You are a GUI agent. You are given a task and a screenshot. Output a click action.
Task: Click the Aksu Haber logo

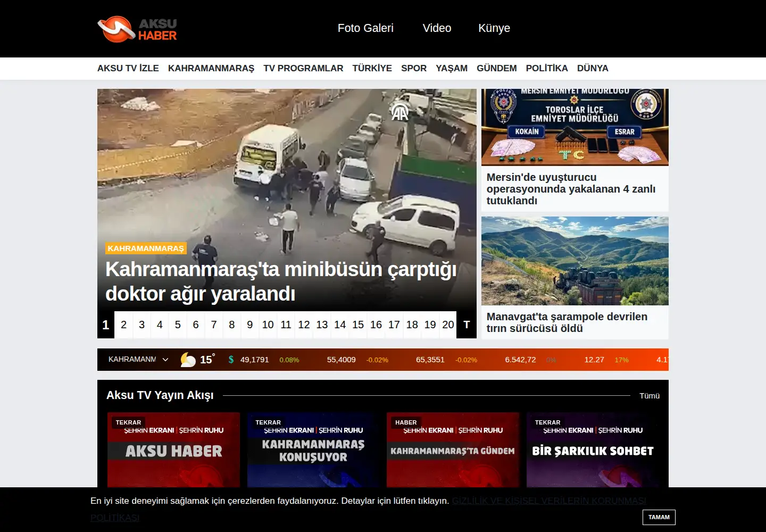pos(137,29)
